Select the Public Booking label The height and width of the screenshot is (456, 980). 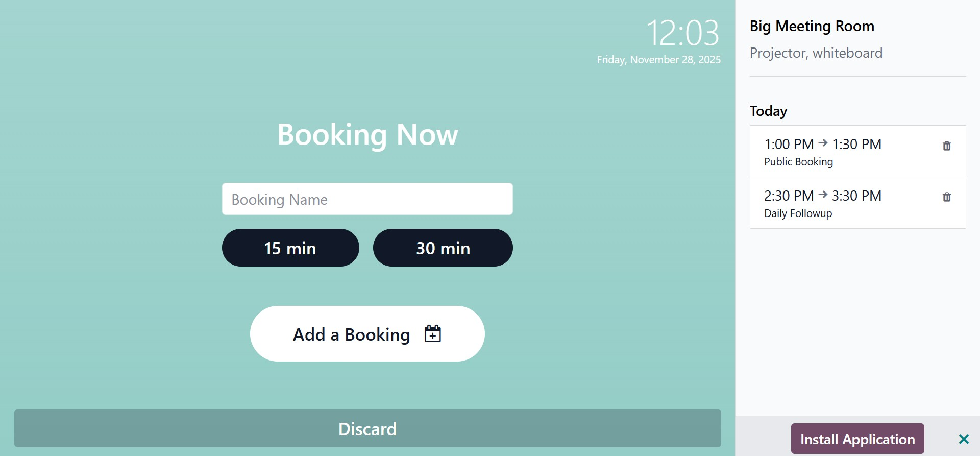(x=798, y=162)
